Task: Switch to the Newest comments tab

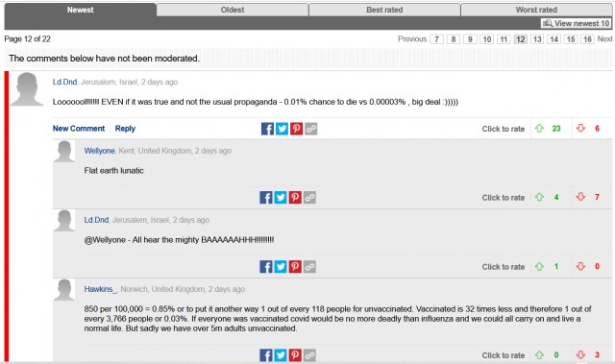Action: click(80, 10)
